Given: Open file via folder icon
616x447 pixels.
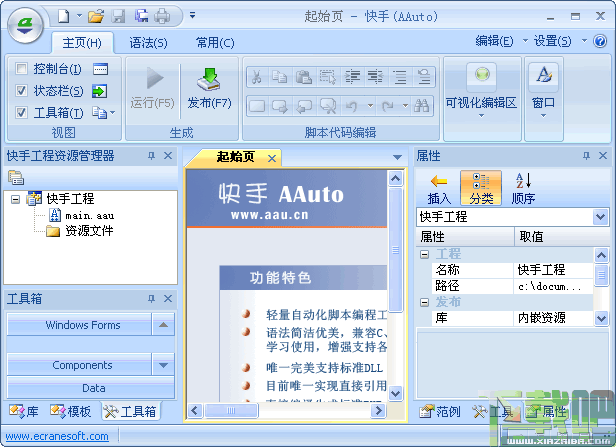Looking at the screenshot, I should [96, 16].
